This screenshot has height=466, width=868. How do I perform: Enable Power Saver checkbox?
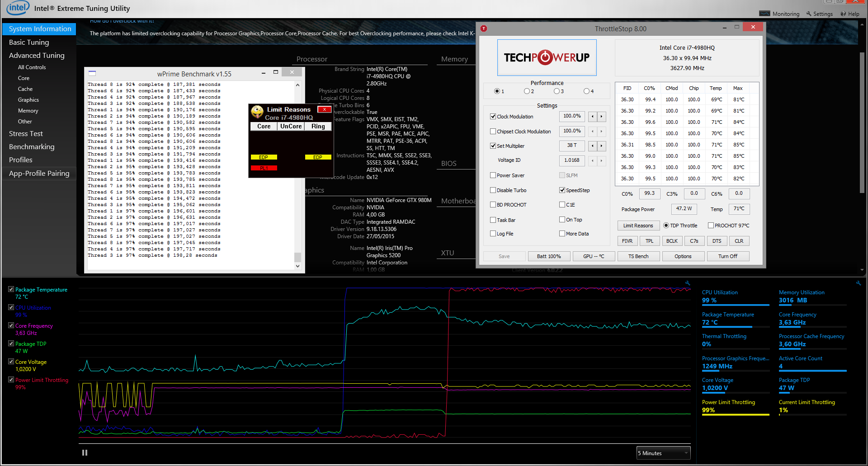coord(493,175)
